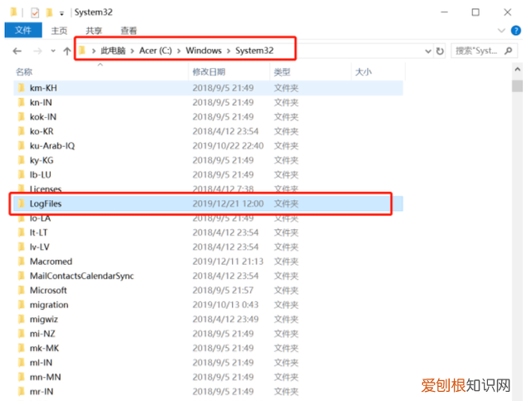Select the migwiz folder

pos(209,320)
